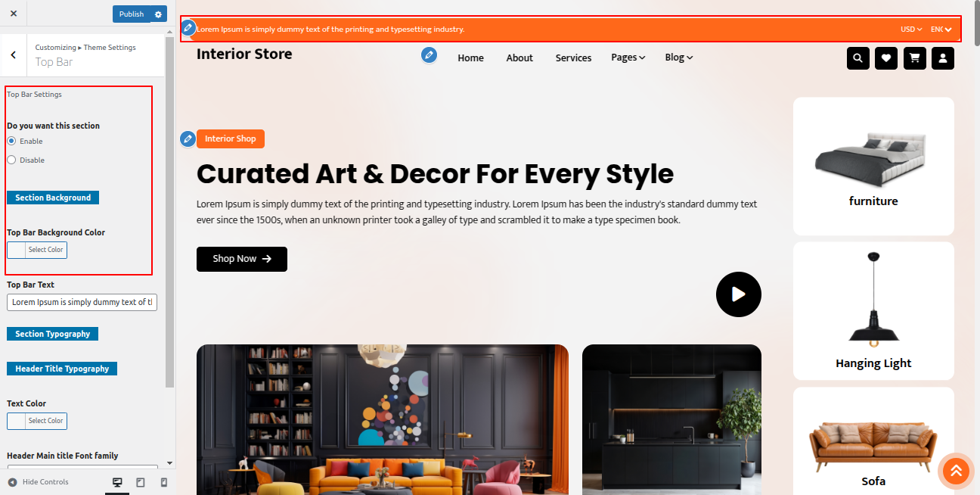
Task: Open the Pages dropdown menu
Action: (628, 58)
